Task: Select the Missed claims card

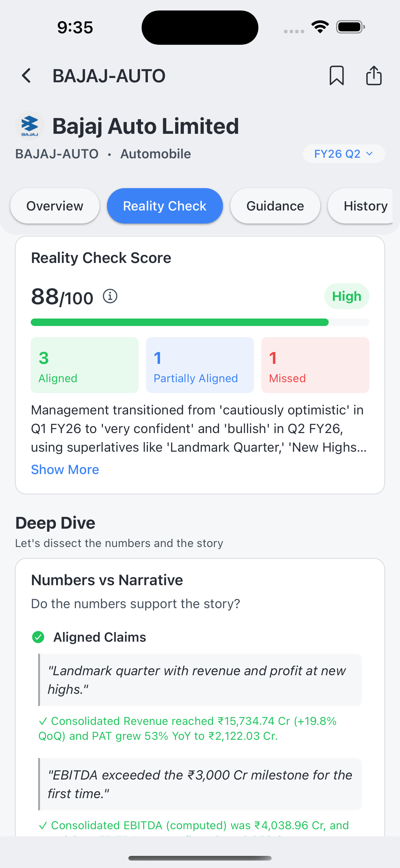Action: (315, 365)
